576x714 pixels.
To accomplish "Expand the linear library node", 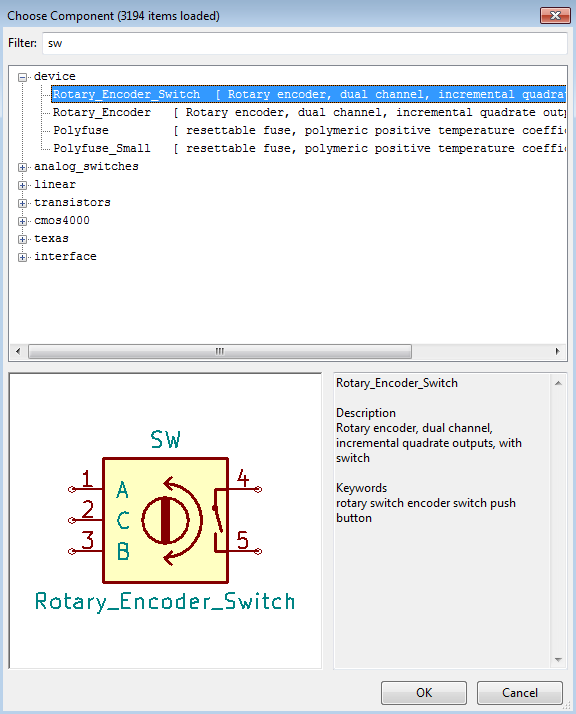I will (22, 185).
